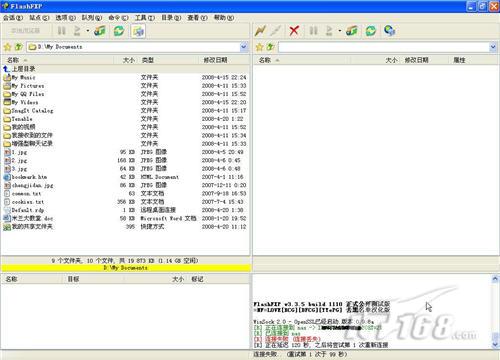The height and width of the screenshot is (360, 500).
Task: Open dropdown arrow beside right transfer icon
Action: [340, 31]
